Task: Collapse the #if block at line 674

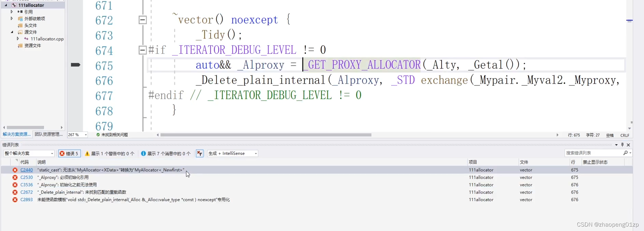Action: click(143, 50)
